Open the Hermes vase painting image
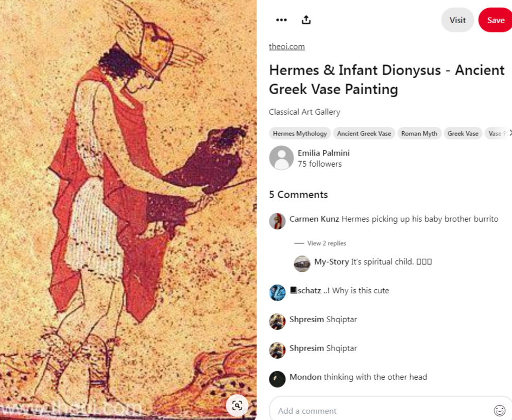 pyautogui.click(x=128, y=210)
